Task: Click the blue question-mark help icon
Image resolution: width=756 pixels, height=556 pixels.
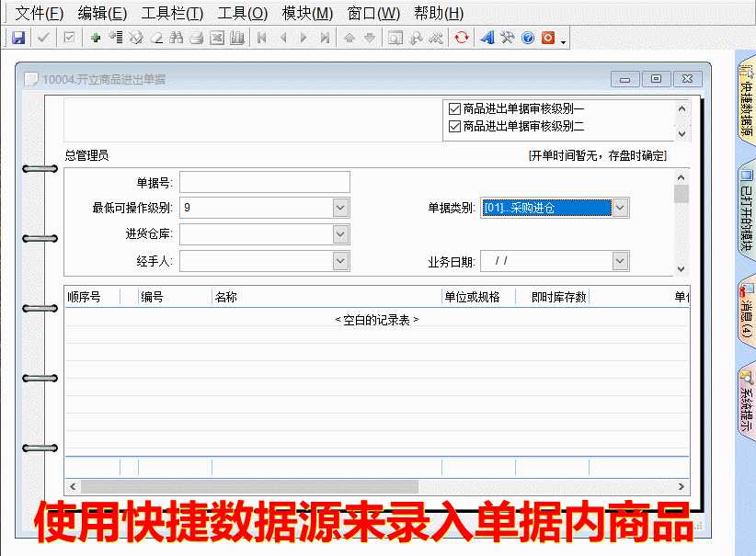Action: click(528, 38)
